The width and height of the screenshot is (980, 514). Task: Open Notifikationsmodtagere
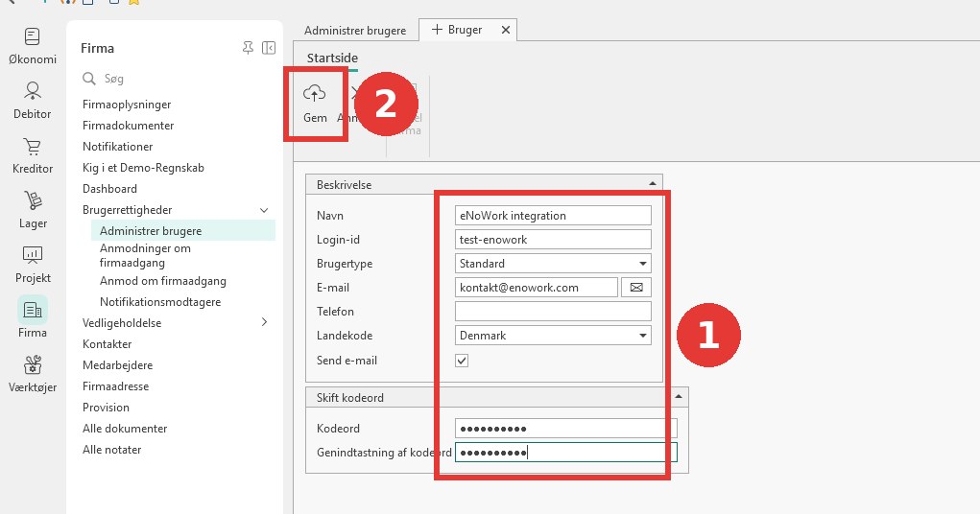[x=160, y=302]
